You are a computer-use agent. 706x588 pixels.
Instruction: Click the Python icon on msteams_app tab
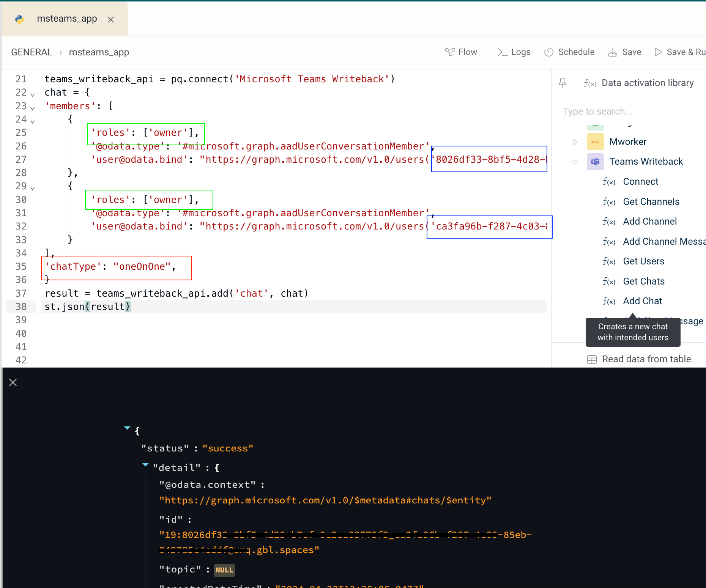(20, 19)
